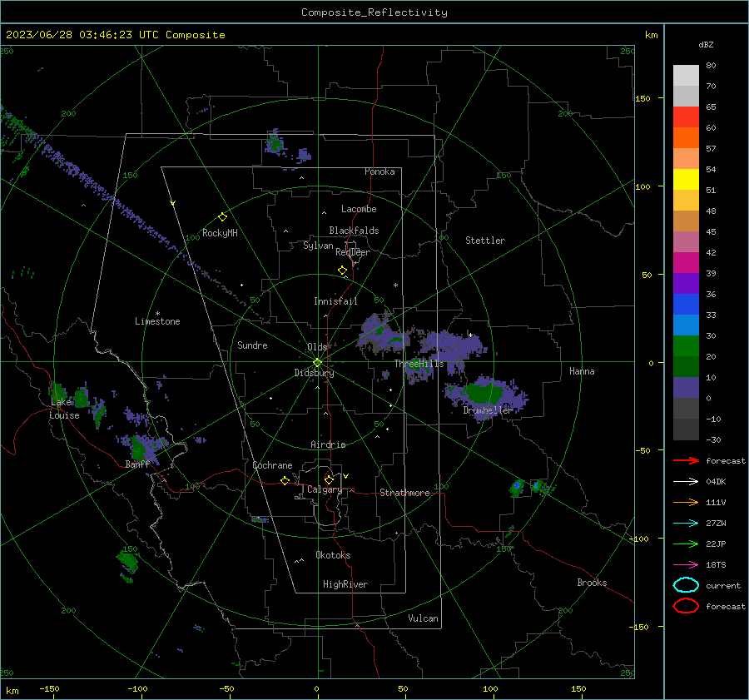Select the Banff label
The image size is (749, 700).
pos(137,464)
